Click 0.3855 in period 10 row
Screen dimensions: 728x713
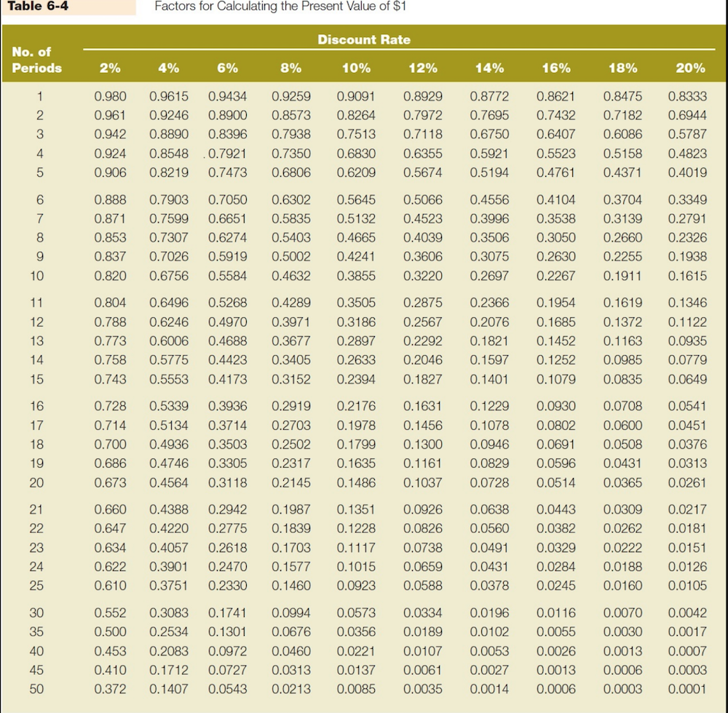pos(356,276)
